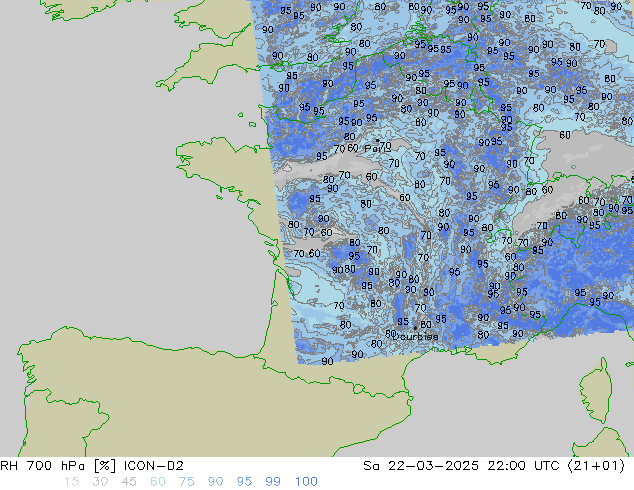Click legend value 75
Image resolution: width=634 pixels, height=490 pixels.
(186, 482)
